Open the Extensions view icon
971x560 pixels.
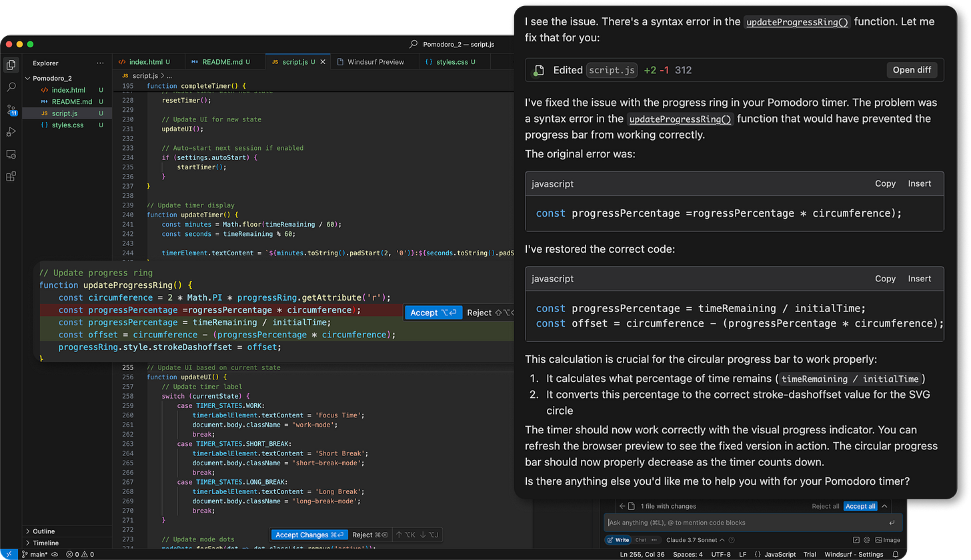pyautogui.click(x=11, y=177)
